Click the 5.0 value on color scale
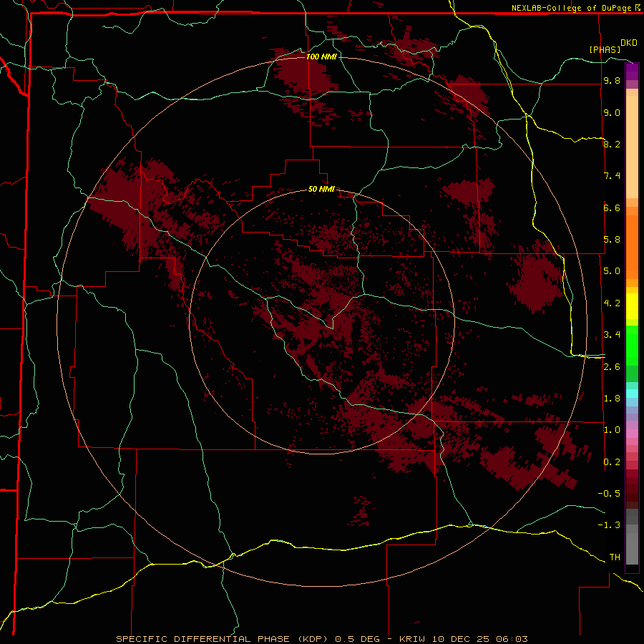 click(x=612, y=271)
